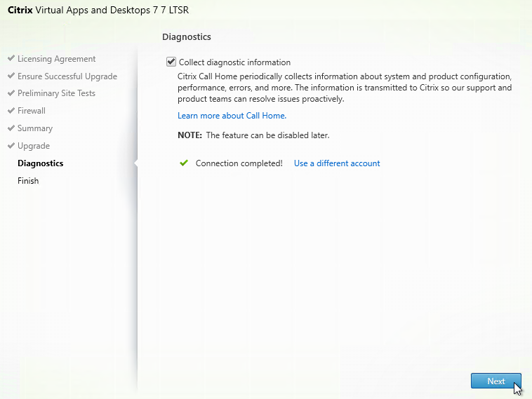Image resolution: width=532 pixels, height=399 pixels.
Task: Click the Next button
Action: tap(496, 381)
